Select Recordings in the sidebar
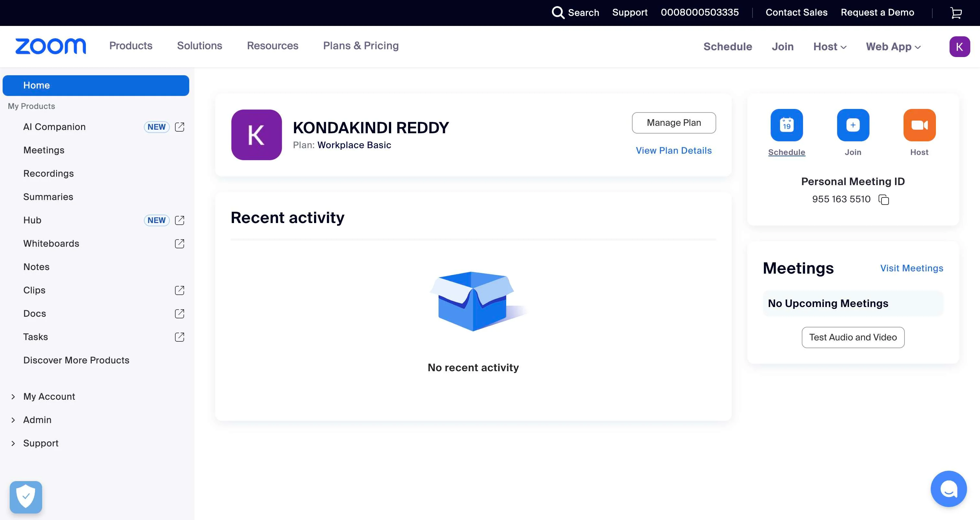 point(48,173)
